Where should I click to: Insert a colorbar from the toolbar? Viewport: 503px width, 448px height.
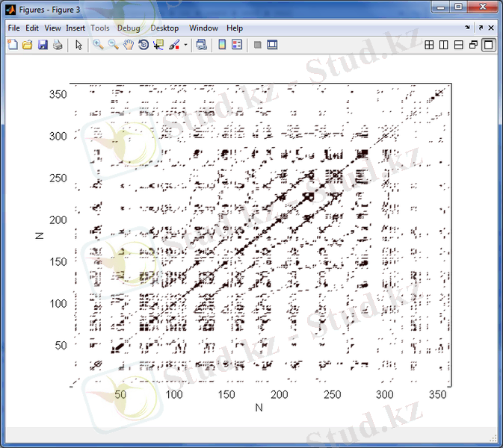coord(222,45)
